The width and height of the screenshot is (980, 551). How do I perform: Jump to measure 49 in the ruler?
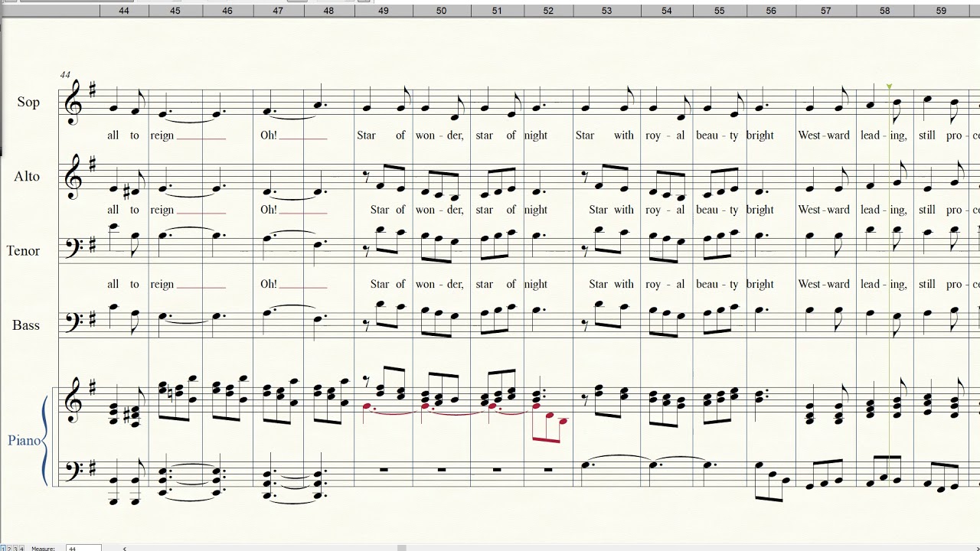point(384,11)
